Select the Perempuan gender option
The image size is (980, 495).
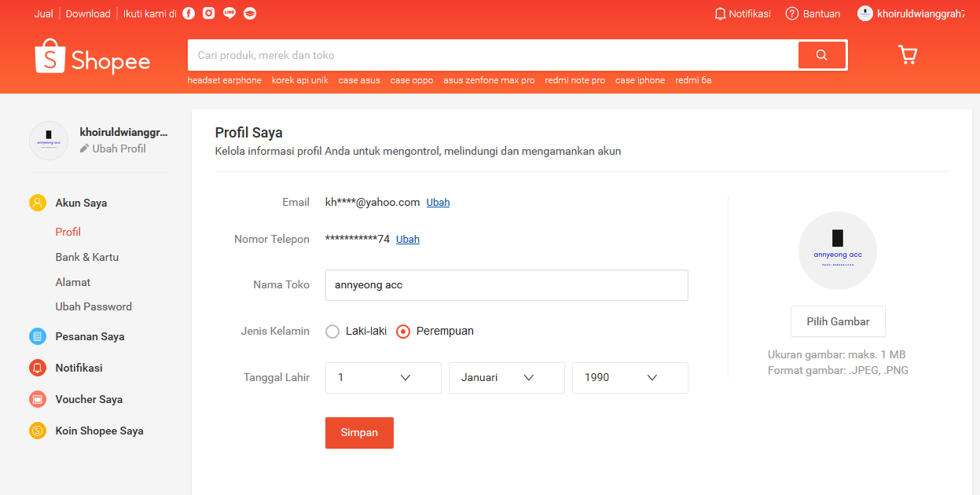click(403, 332)
